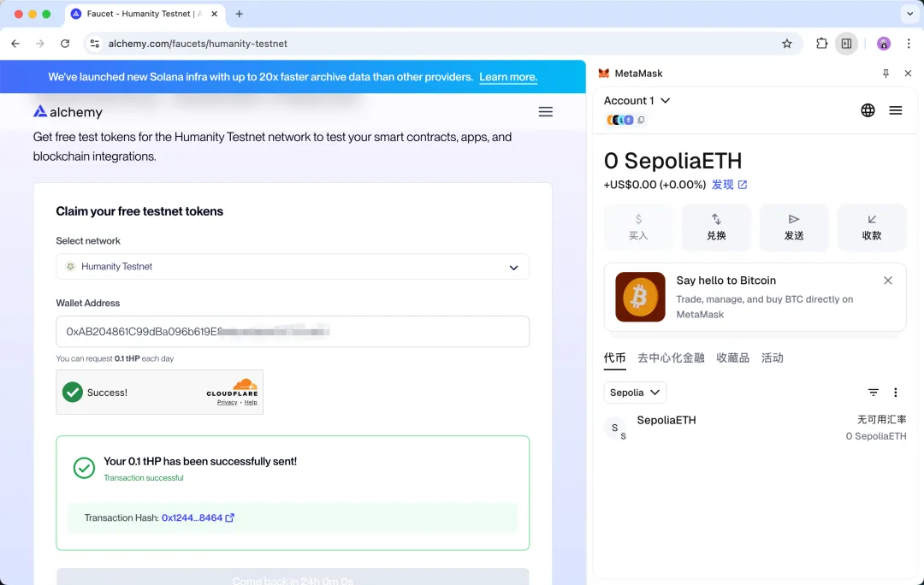Open the token sort filter icon
924x585 pixels.
click(x=873, y=393)
